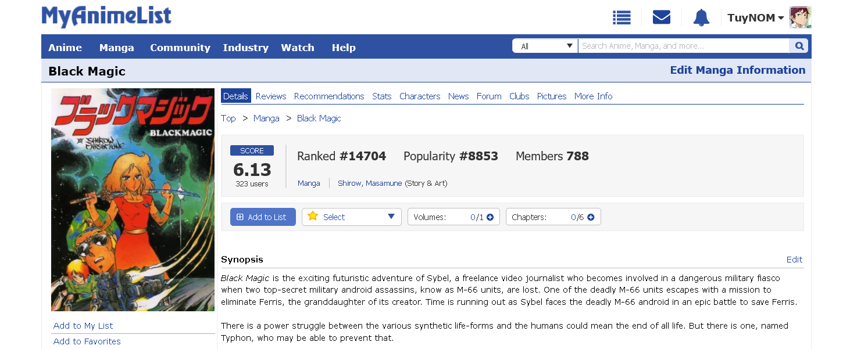Switch to the Stats tab
Viewport: 868px width, 349px height.
coord(382,96)
